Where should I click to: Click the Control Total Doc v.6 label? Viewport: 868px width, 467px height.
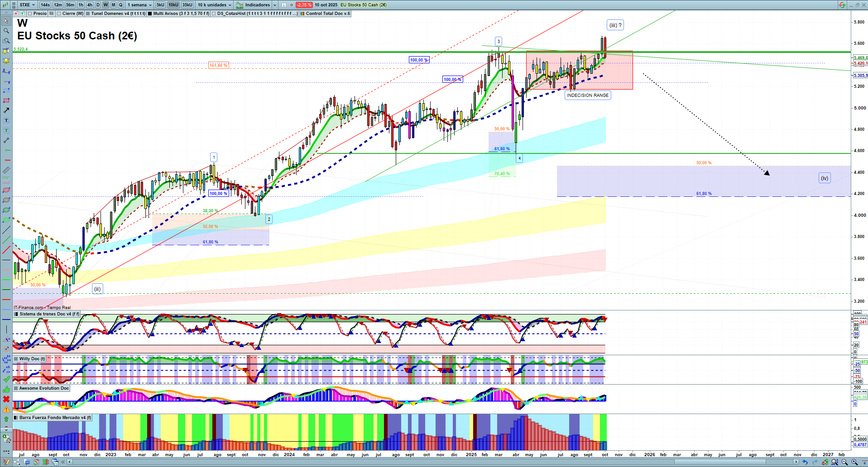click(328, 14)
